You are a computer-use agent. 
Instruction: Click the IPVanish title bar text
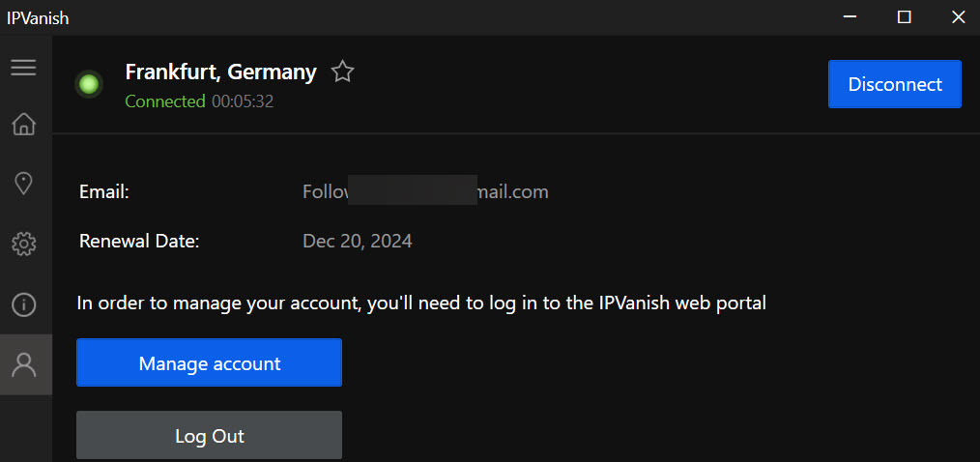[x=38, y=17]
